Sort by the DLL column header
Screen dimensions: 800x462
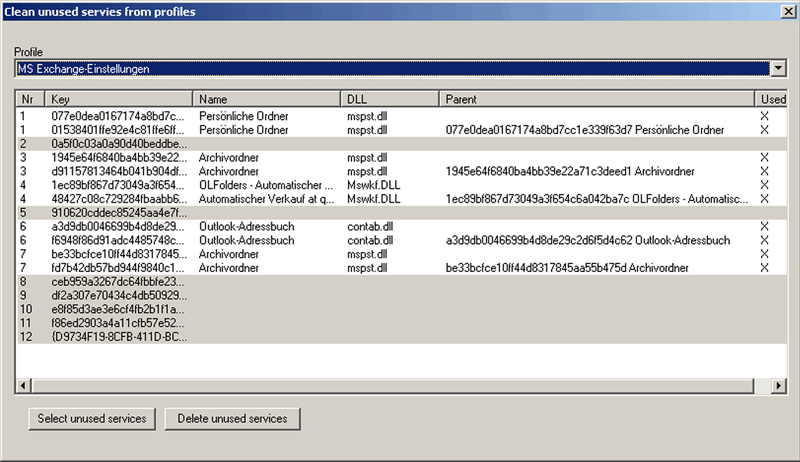pos(390,99)
